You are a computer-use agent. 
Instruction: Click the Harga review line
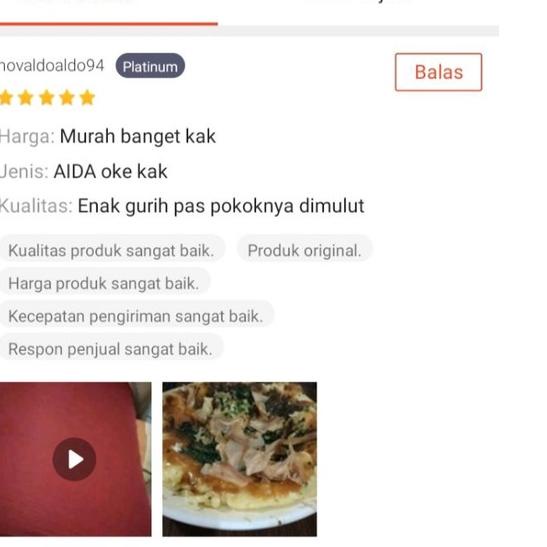click(107, 136)
